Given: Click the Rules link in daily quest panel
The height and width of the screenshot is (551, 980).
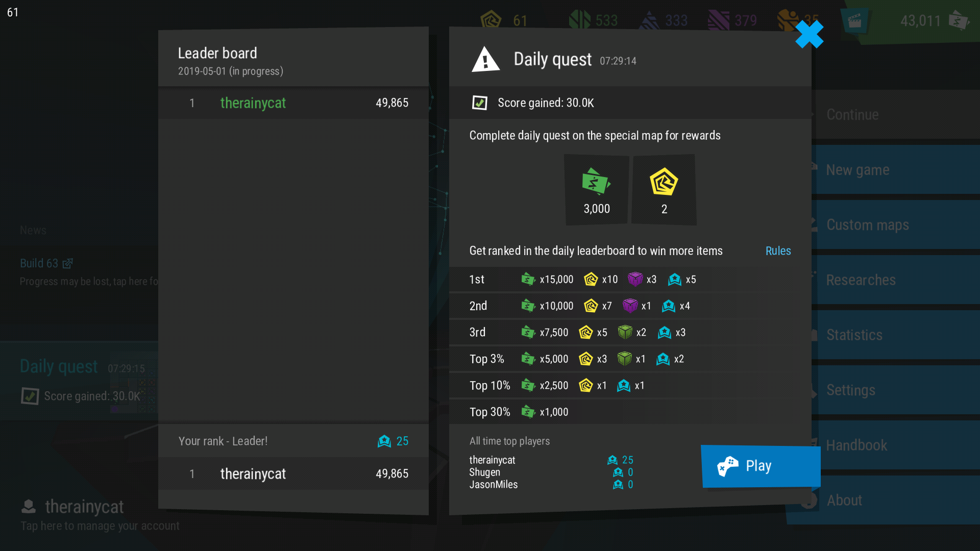Looking at the screenshot, I should coord(778,251).
